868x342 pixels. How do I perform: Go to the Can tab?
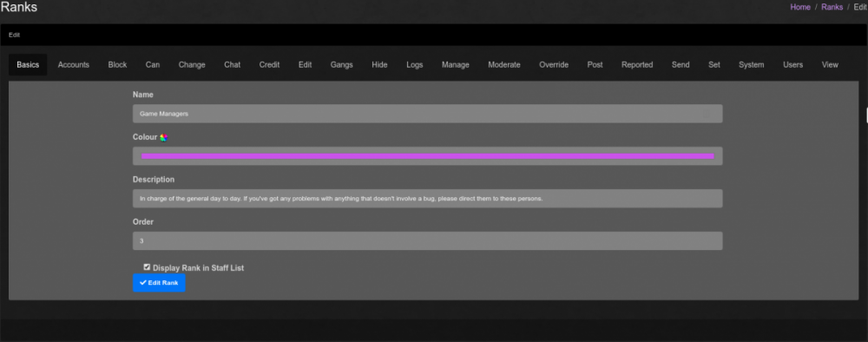pos(153,65)
